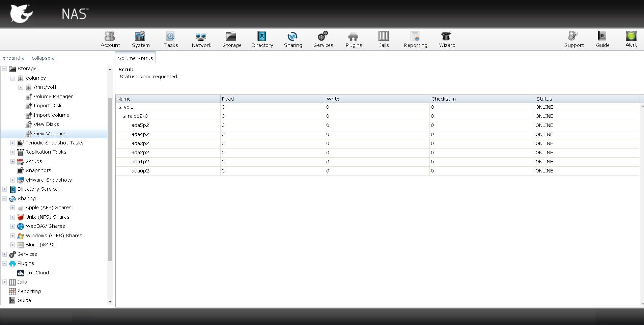Viewport: 644px width, 325px height.
Task: Expand Periodic Snapshot Tasks node
Action: tap(12, 143)
